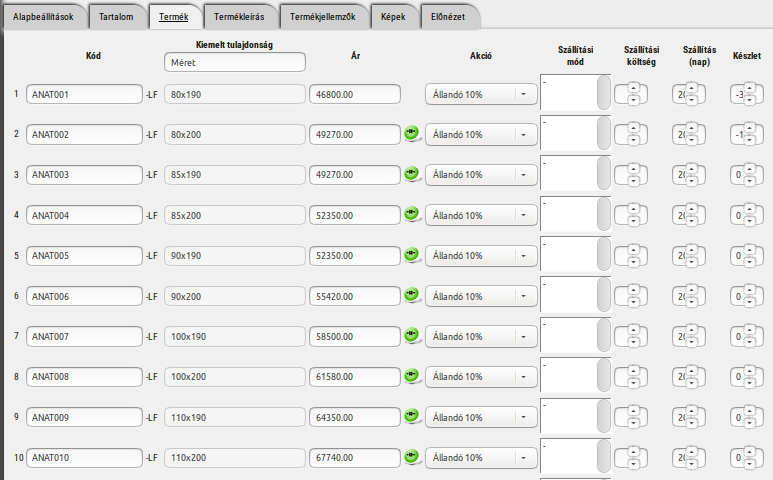Click the Kiemelt tulajdonság field containing Méret

click(235, 63)
